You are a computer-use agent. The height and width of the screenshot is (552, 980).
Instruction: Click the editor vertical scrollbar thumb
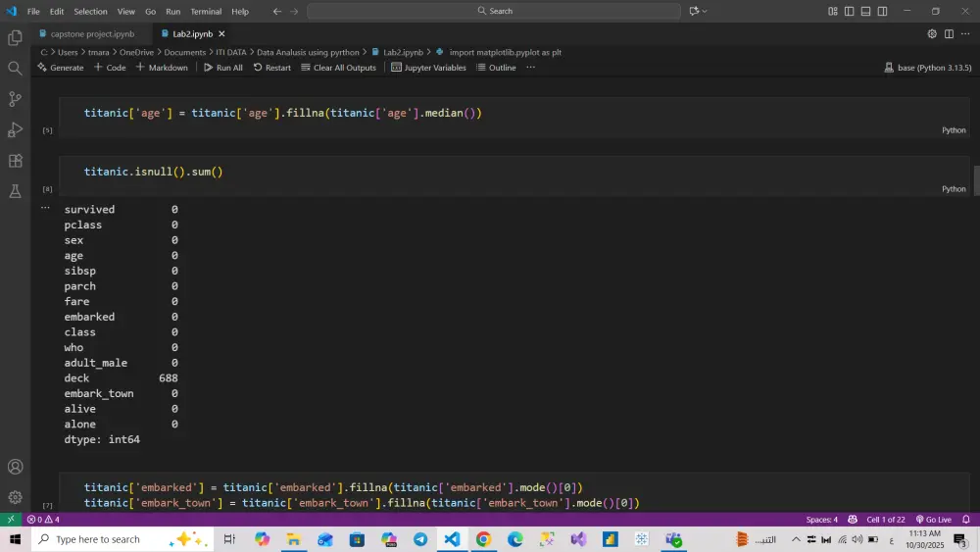(x=976, y=180)
